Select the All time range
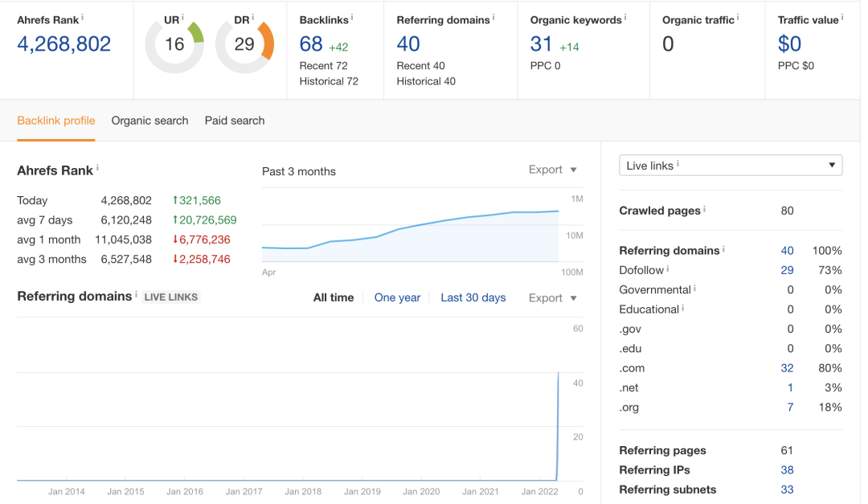The width and height of the screenshot is (868, 504). (x=334, y=297)
